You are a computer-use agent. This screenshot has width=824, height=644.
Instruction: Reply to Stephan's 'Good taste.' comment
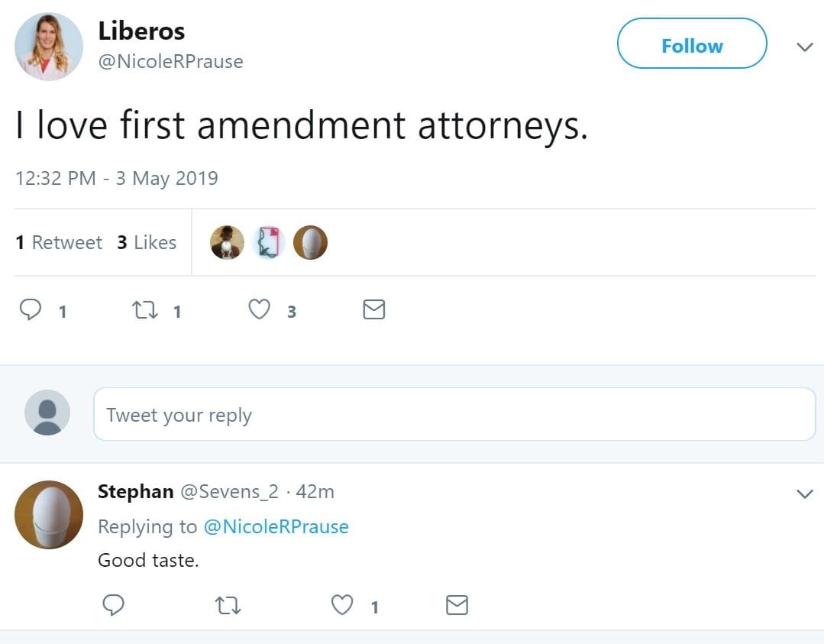coord(113,606)
